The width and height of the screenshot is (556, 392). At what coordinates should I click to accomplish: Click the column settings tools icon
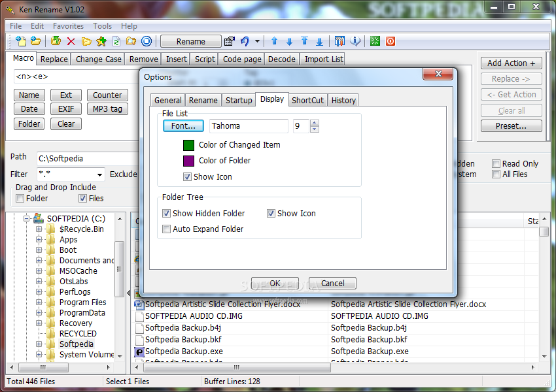pyautogui.click(x=339, y=41)
